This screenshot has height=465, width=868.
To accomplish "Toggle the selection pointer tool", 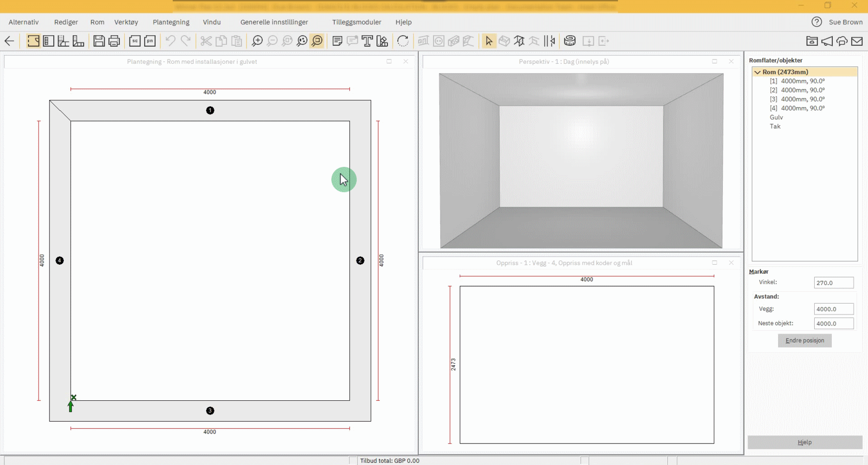I will (x=489, y=41).
